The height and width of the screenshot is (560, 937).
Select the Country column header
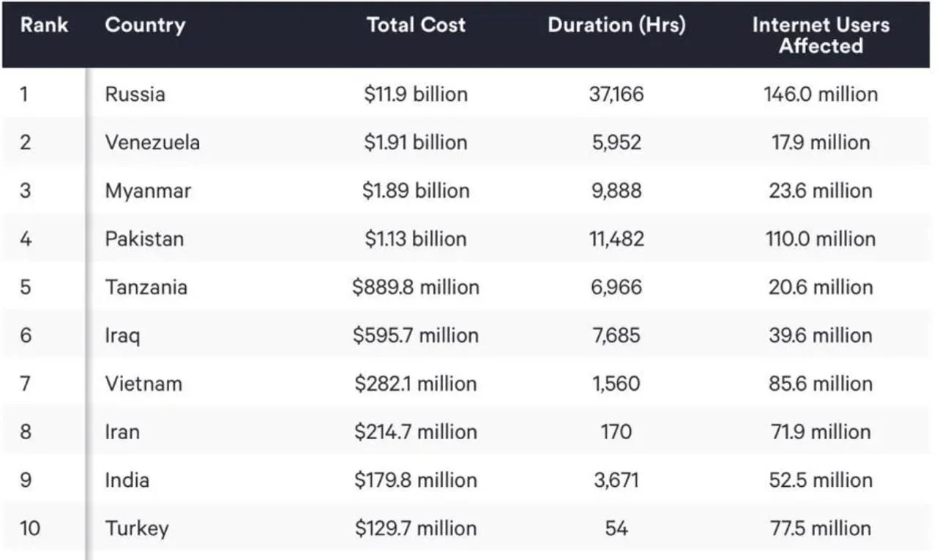tap(145, 25)
